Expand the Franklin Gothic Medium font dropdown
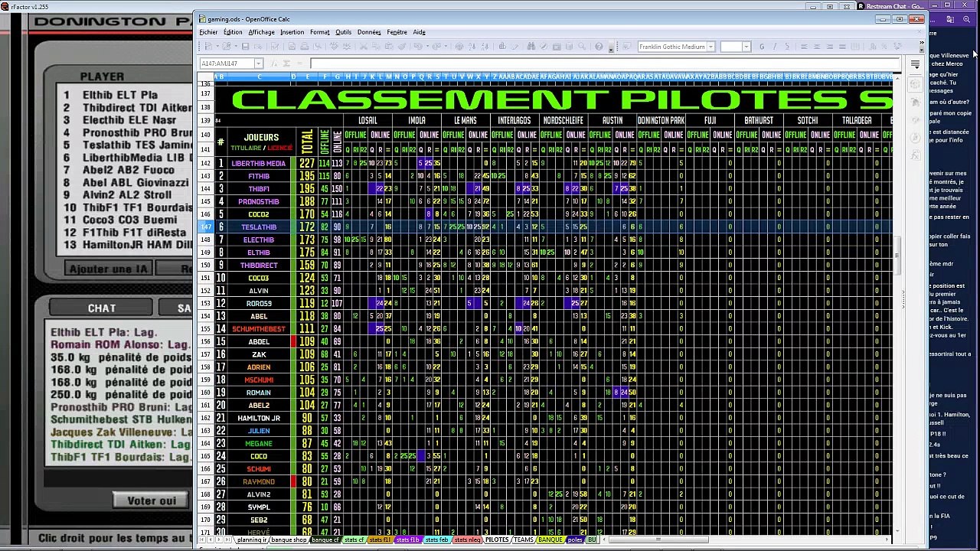Image resolution: width=980 pixels, height=551 pixels. [x=710, y=47]
